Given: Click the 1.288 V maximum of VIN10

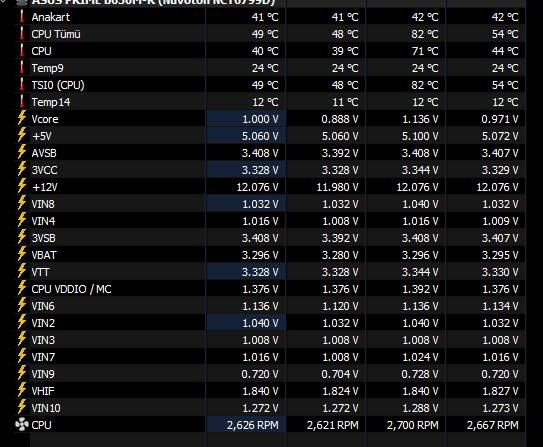Looking at the screenshot, I should pyautogui.click(x=420, y=408).
